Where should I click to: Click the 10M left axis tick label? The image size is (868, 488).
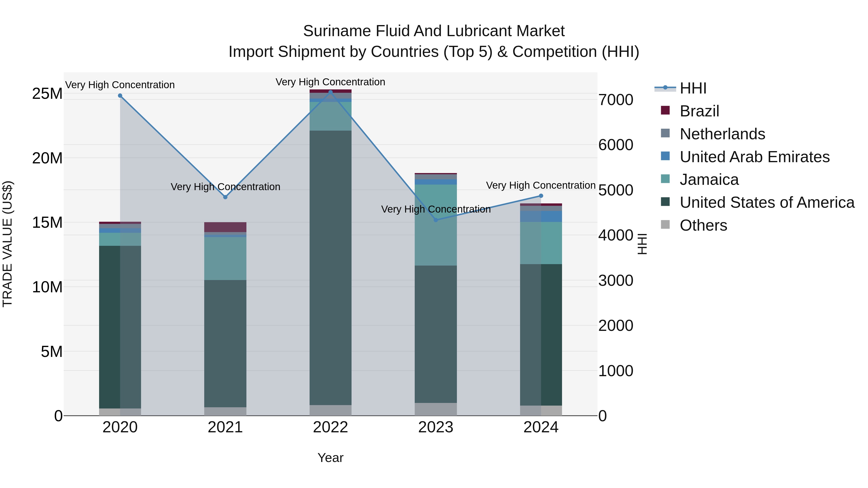(47, 287)
